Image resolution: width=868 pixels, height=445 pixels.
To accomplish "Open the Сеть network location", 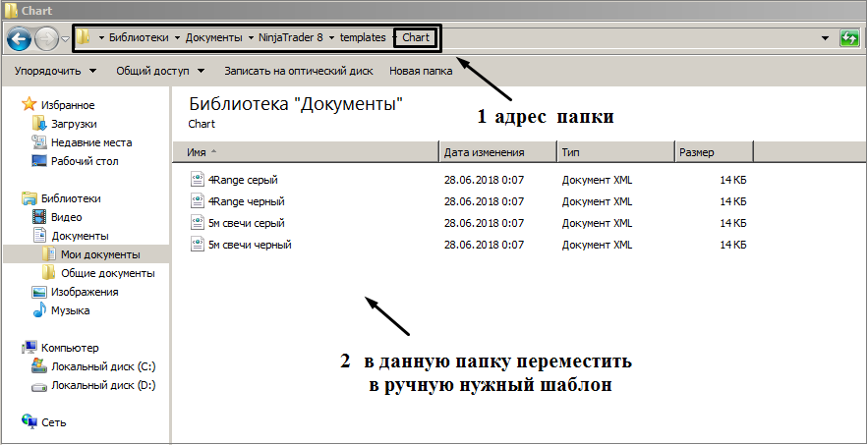I will (52, 421).
